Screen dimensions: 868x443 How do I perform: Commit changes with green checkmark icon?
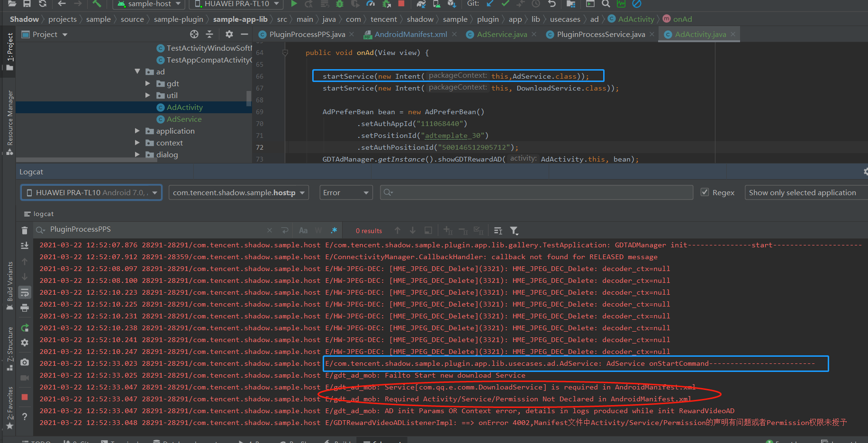click(505, 4)
